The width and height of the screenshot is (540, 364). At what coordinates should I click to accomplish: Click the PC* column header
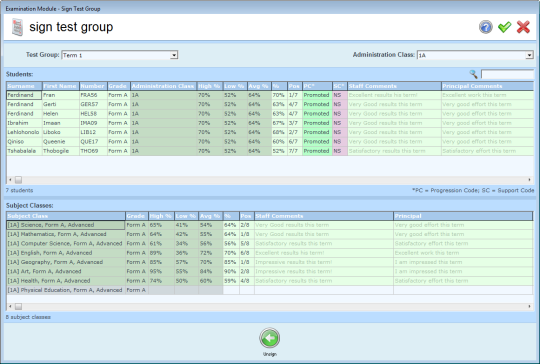(317, 86)
